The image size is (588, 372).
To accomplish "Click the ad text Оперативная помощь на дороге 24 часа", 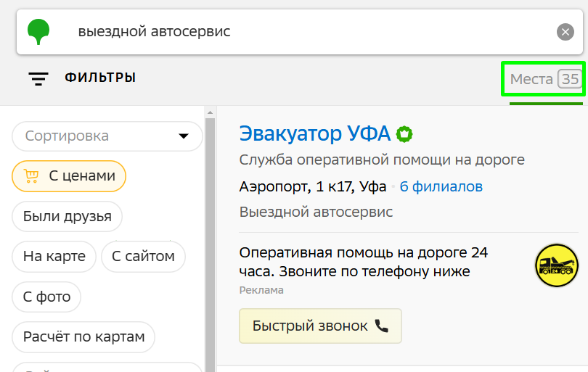I will (x=364, y=262).
